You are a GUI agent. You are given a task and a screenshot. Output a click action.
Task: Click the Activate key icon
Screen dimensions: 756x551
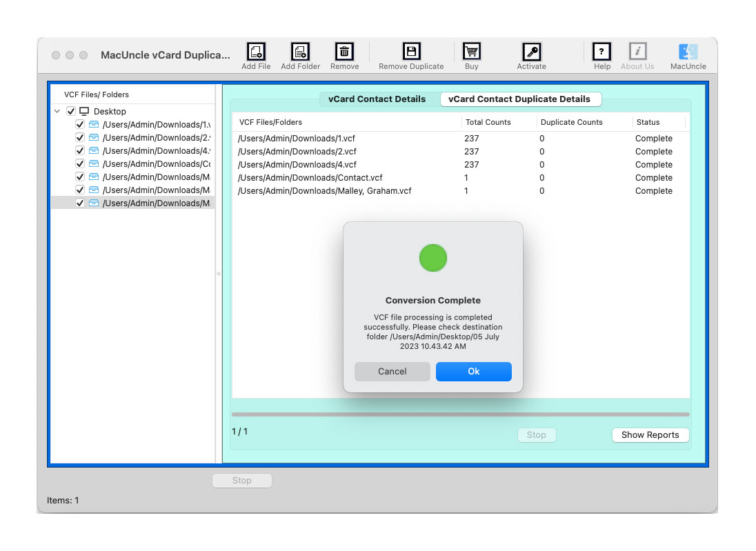pos(531,51)
